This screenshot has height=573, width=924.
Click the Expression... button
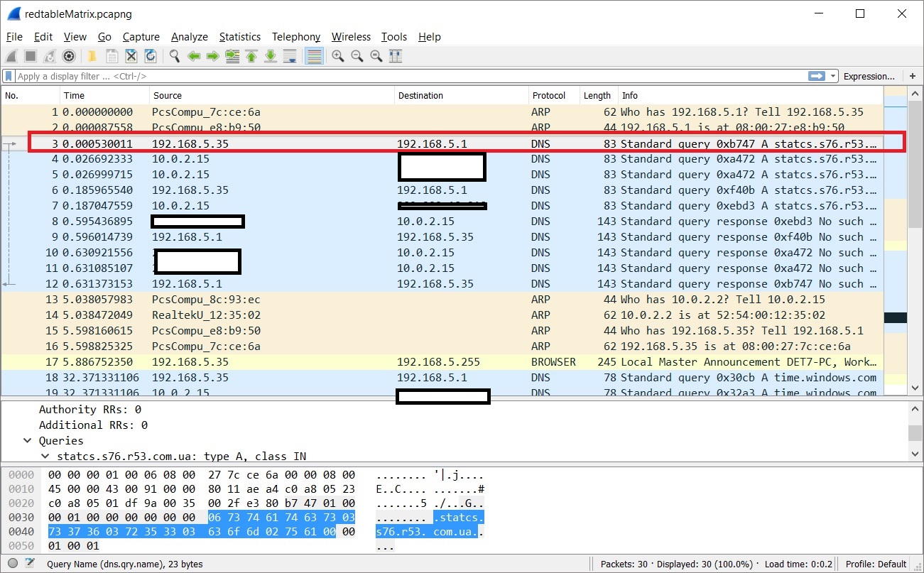pos(869,76)
